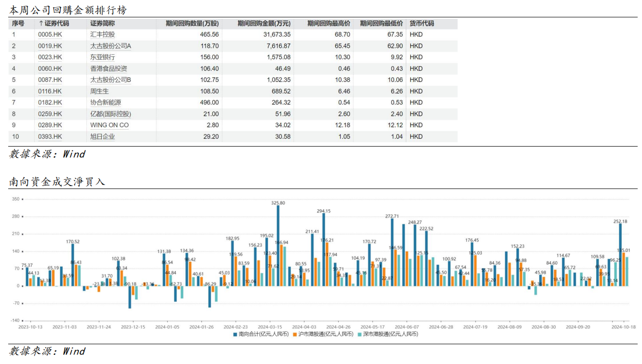Viewport: 642px width, 364px height.
Task: Click the x-axis date 2024-01-05
Action: tap(167, 327)
